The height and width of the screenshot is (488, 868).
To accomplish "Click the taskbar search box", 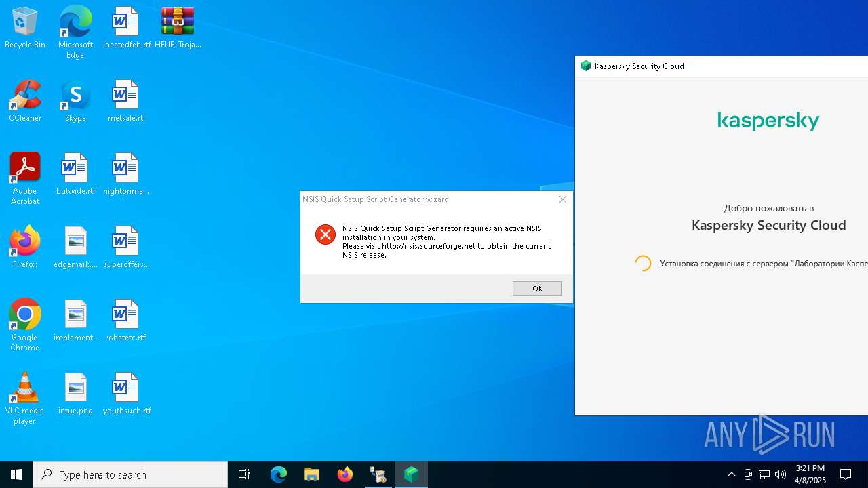I will [130, 474].
